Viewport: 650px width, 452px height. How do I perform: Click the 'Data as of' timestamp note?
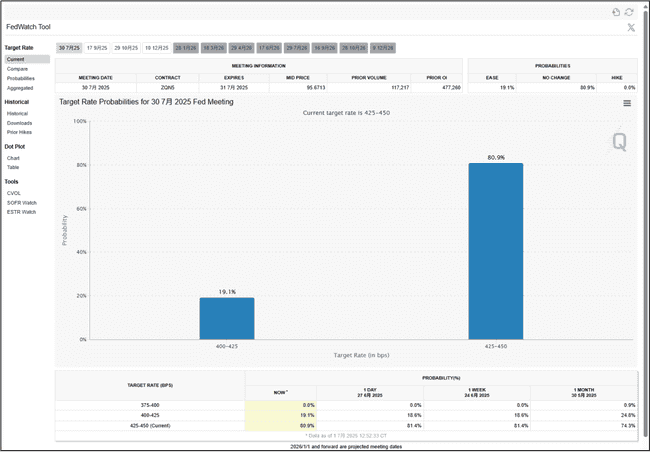point(346,436)
